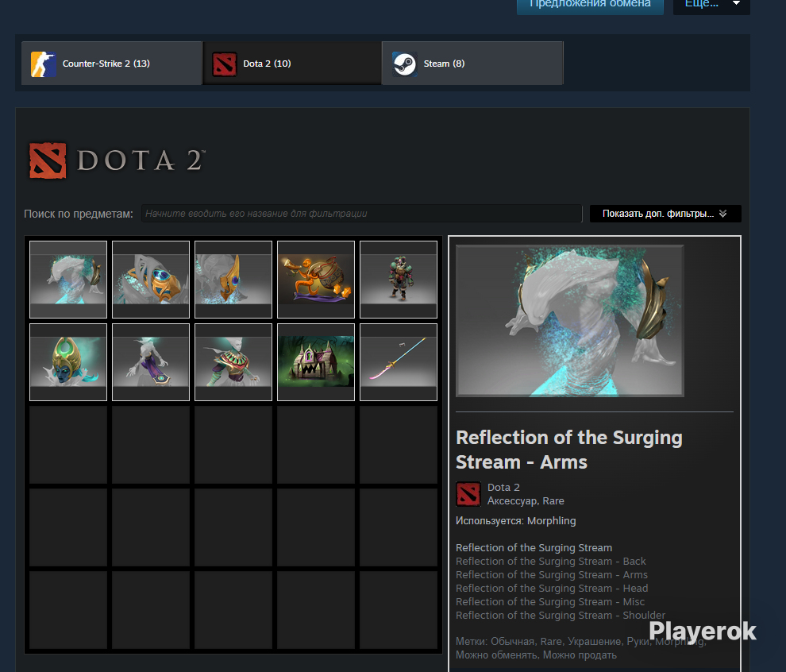Switch to the Dota 2 (10) inventory tab
The width and height of the screenshot is (786, 672).
[292, 64]
